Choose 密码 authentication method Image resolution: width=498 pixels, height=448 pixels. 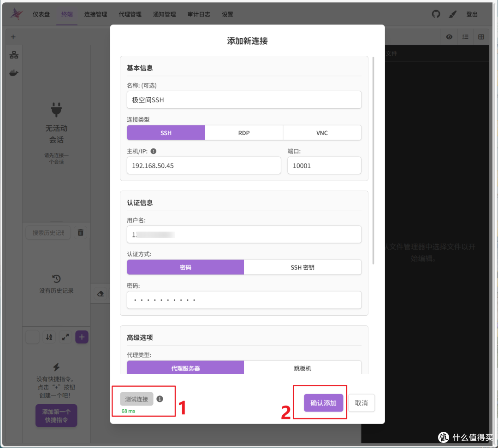point(185,267)
